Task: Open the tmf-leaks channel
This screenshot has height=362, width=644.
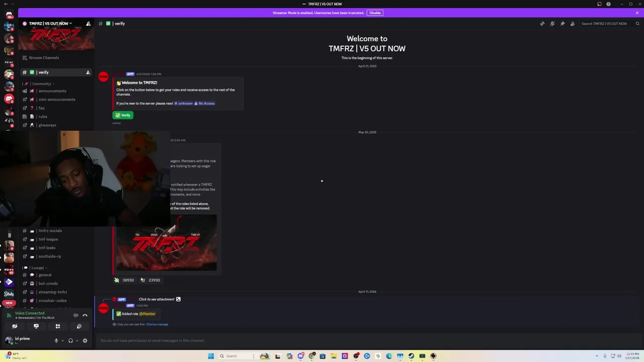Action: pos(56,248)
